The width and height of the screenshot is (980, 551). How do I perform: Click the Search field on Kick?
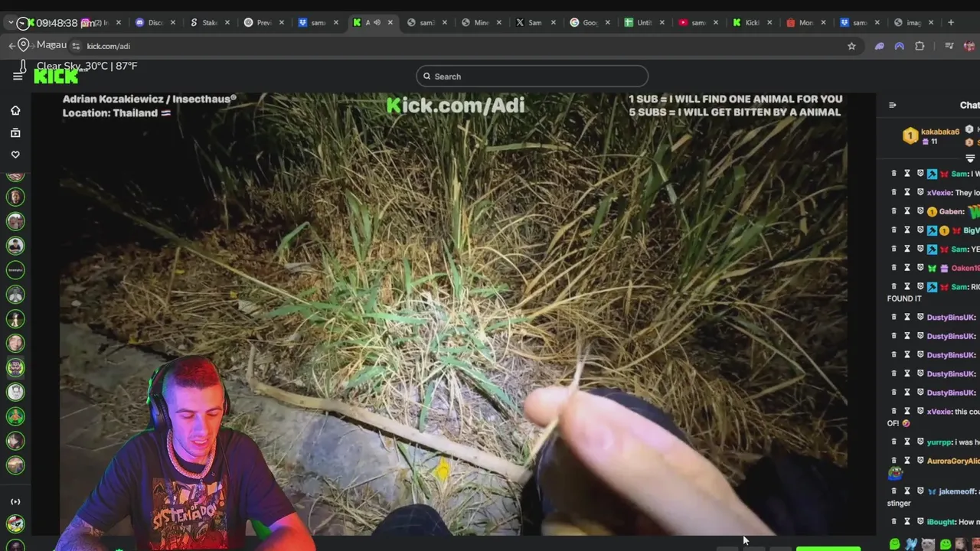[x=532, y=77]
